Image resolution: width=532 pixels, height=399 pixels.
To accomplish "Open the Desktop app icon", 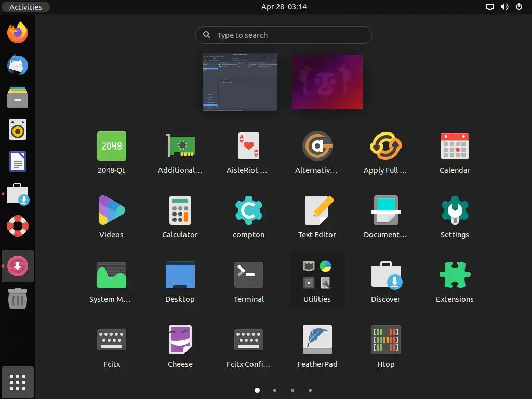I will coord(180,282).
